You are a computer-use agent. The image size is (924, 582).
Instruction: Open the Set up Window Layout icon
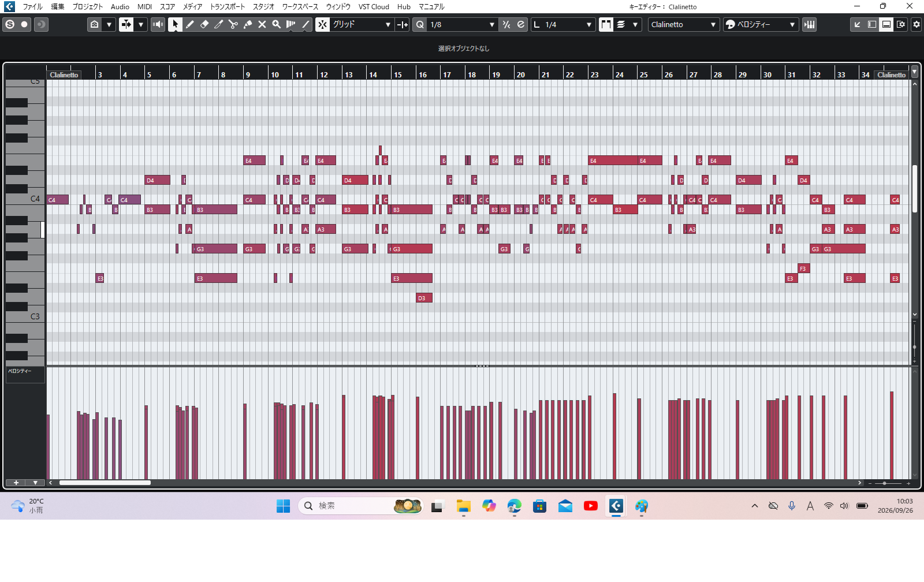click(x=901, y=24)
